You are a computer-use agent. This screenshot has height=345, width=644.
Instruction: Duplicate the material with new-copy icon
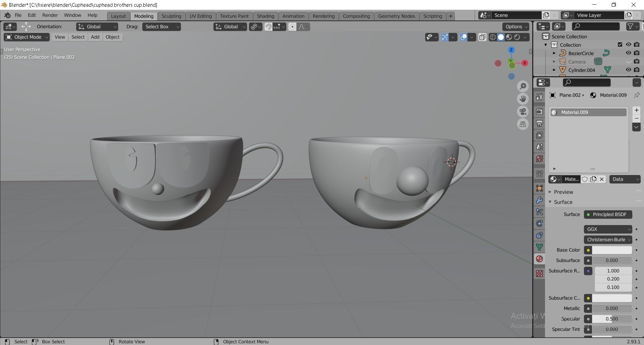click(593, 179)
